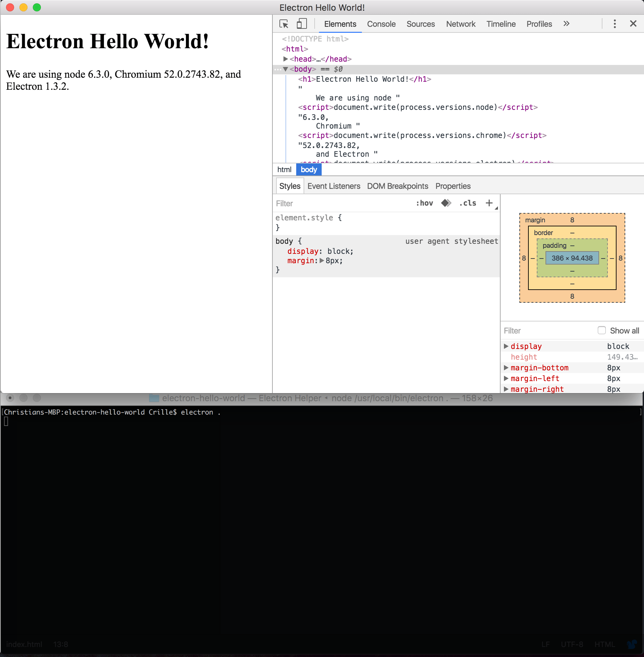Image resolution: width=644 pixels, height=657 pixels.
Task: Expand the computed display property
Action: point(506,346)
